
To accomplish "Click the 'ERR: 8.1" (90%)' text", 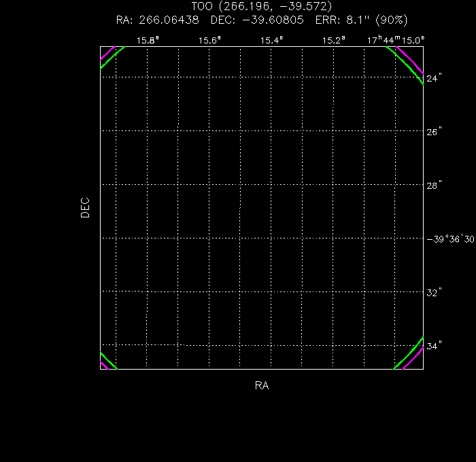I will click(361, 20).
